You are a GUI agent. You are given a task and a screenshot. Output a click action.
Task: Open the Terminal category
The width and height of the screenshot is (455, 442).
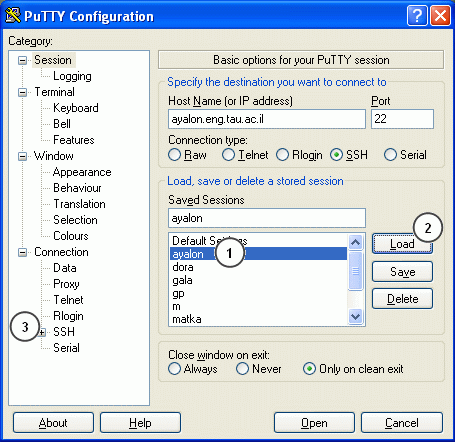(54, 92)
